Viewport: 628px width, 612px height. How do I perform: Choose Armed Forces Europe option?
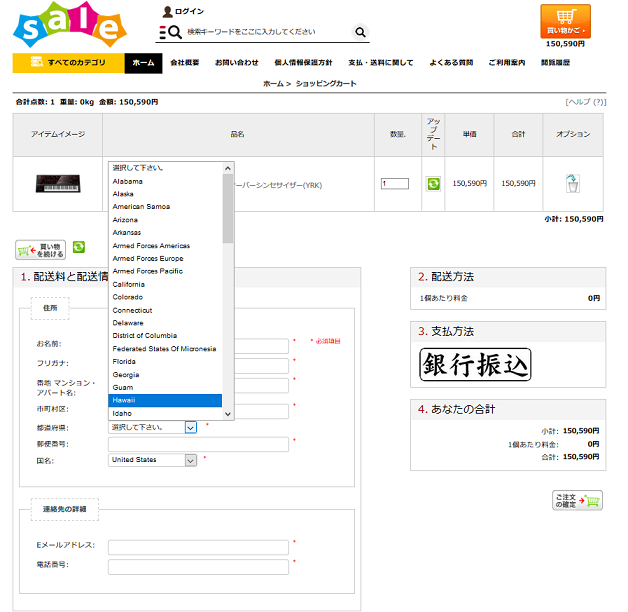[165, 258]
